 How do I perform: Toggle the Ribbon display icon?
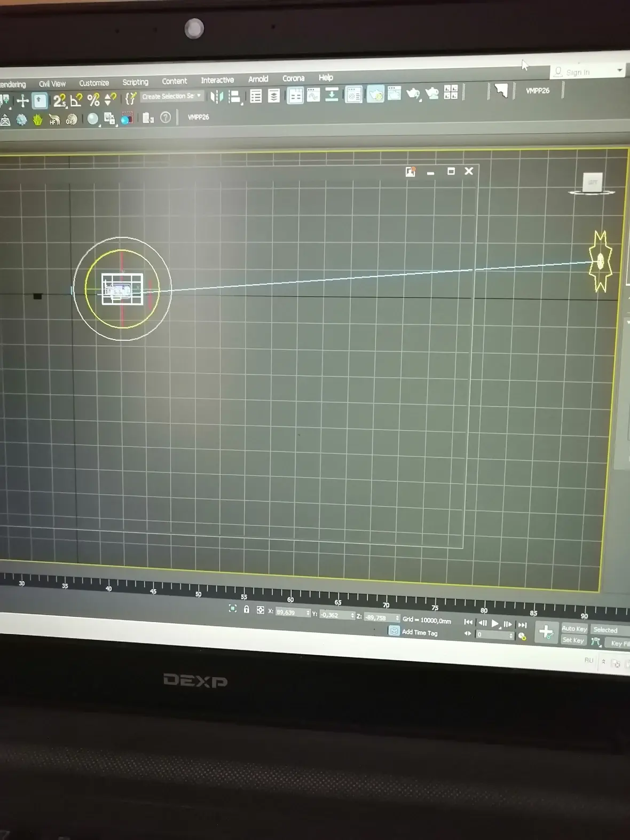pos(295,96)
